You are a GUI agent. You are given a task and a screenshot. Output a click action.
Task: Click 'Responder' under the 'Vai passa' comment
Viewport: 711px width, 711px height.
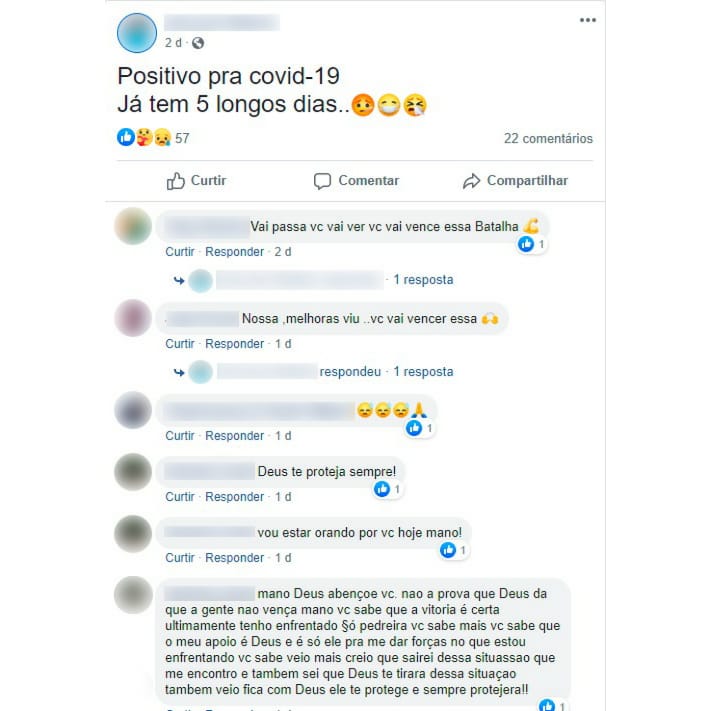[x=234, y=252]
